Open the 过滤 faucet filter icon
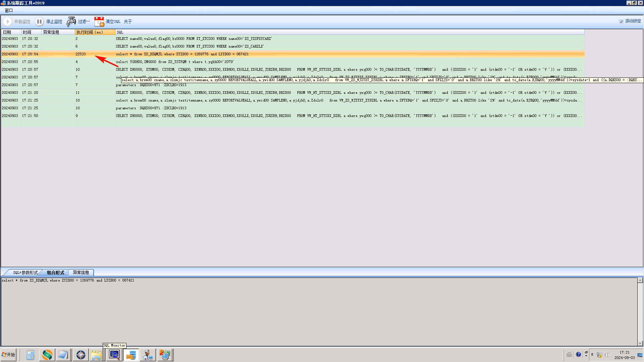 tap(71, 21)
